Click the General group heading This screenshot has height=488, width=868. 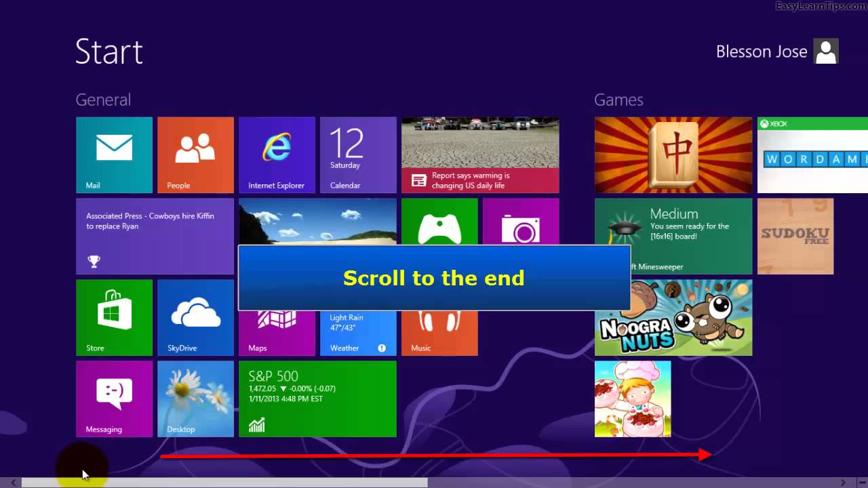(103, 100)
